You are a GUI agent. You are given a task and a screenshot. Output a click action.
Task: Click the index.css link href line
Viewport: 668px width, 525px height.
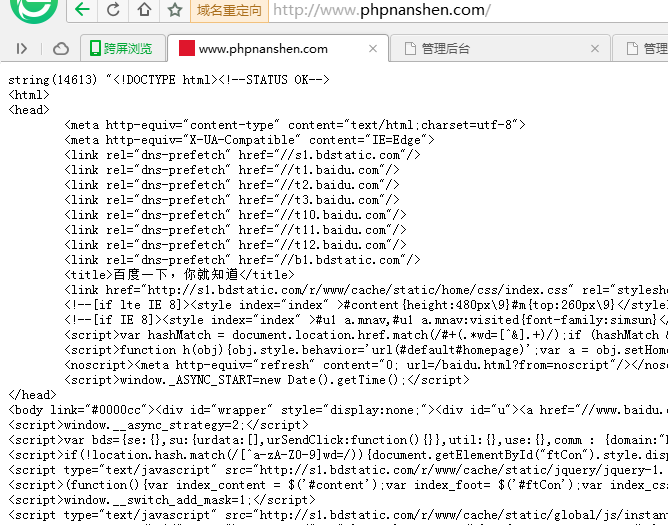[x=366, y=290]
